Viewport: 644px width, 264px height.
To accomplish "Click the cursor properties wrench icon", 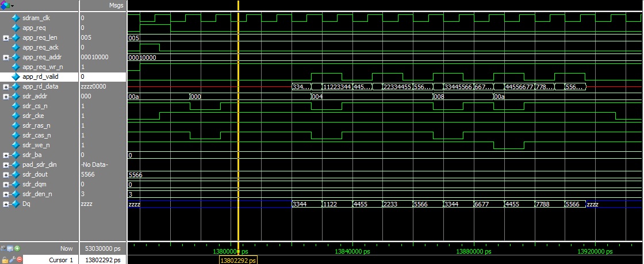I will [11, 260].
